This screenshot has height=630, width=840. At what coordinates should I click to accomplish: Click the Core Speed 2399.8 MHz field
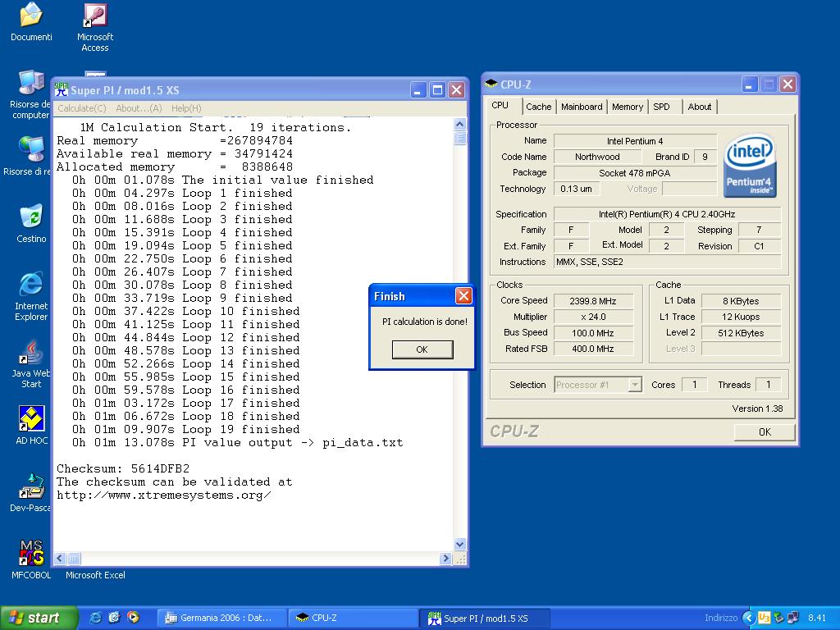click(x=593, y=301)
